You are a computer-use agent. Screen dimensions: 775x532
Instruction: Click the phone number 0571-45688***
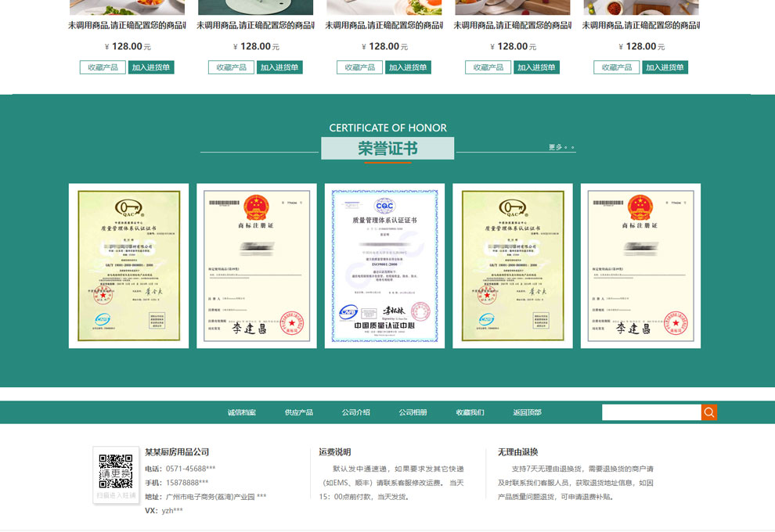(x=191, y=469)
